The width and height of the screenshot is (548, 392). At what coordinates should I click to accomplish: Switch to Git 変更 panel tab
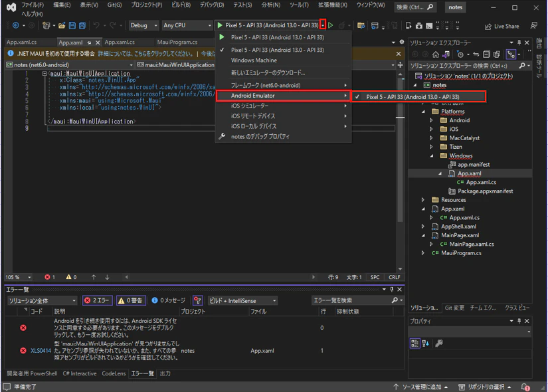point(454,308)
